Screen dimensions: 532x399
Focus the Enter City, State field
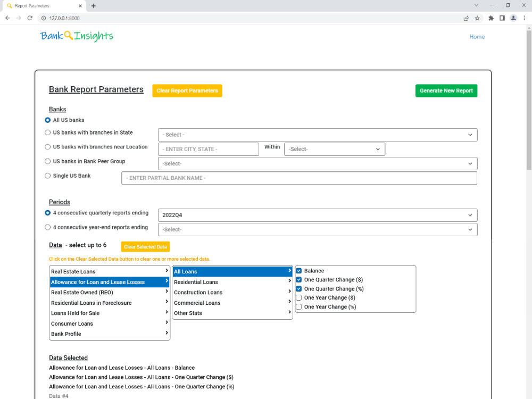[x=209, y=149]
